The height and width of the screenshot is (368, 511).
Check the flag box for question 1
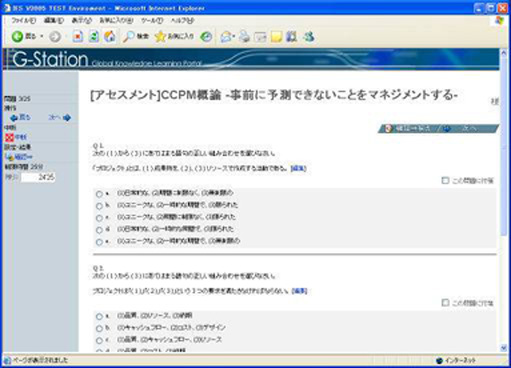click(x=445, y=180)
